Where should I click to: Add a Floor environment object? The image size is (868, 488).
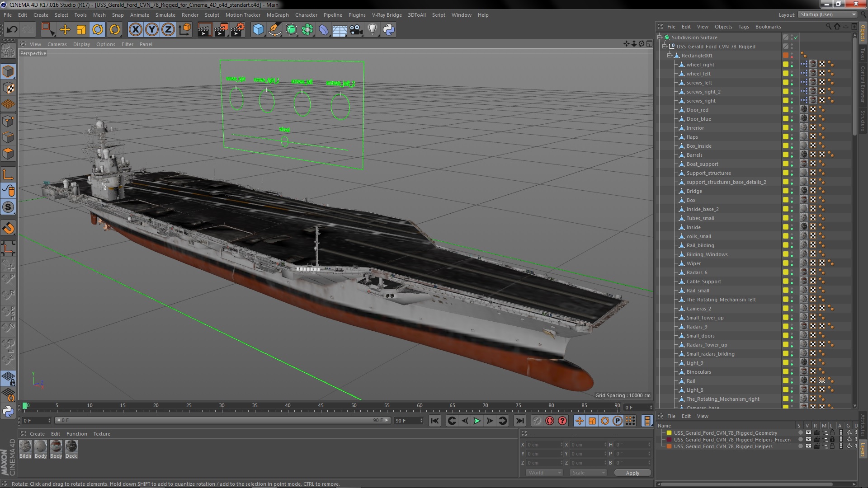[340, 30]
